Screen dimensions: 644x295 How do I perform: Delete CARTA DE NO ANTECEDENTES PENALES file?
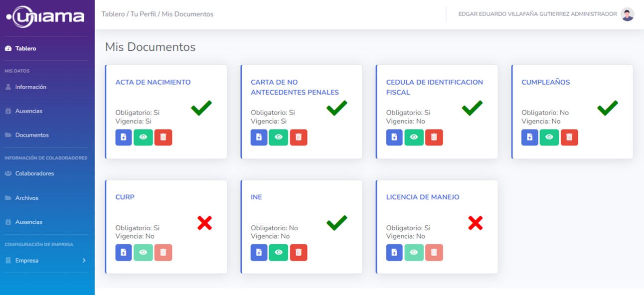[x=299, y=138]
